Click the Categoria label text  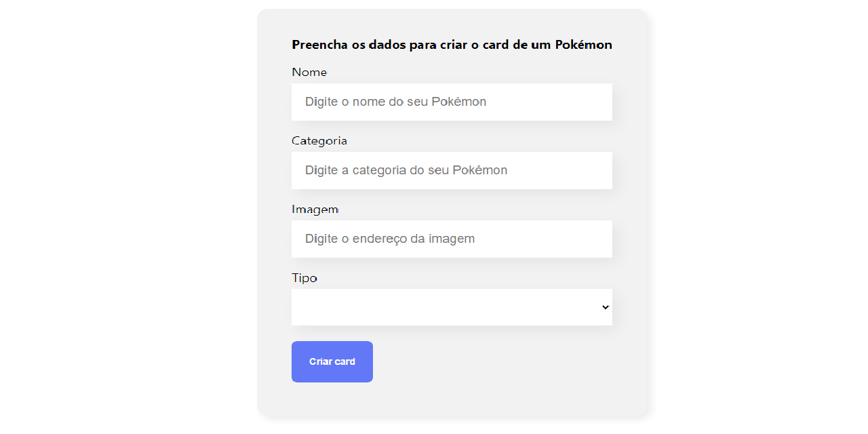tap(319, 140)
